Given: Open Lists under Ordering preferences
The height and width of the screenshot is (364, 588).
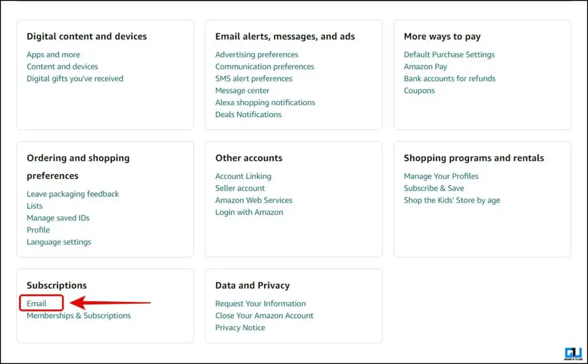Looking at the screenshot, I should coord(34,206).
